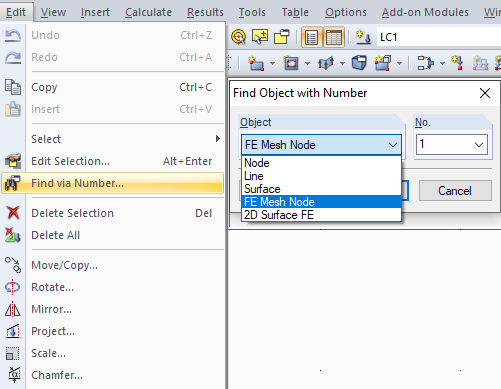Image resolution: width=501 pixels, height=389 pixels.
Task: Expand the folded surface tool dropdown arrow
Action: [342, 63]
